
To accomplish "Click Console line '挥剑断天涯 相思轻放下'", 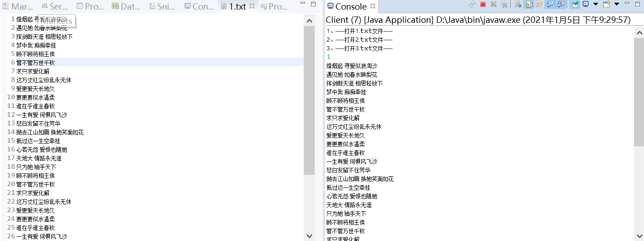I will pos(355,83).
